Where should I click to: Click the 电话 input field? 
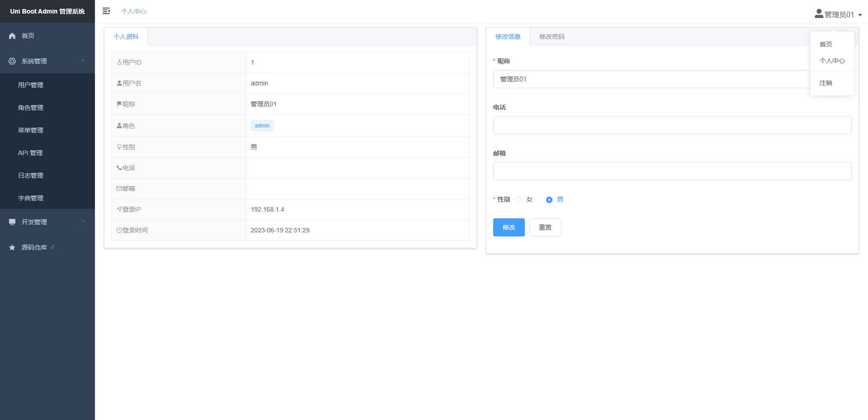pos(672,125)
